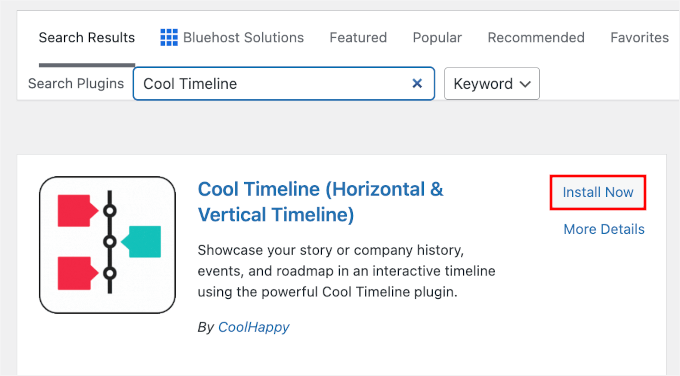This screenshot has height=376, width=680.
Task: Open the Cool Timeline plugin title link
Action: coord(320,202)
